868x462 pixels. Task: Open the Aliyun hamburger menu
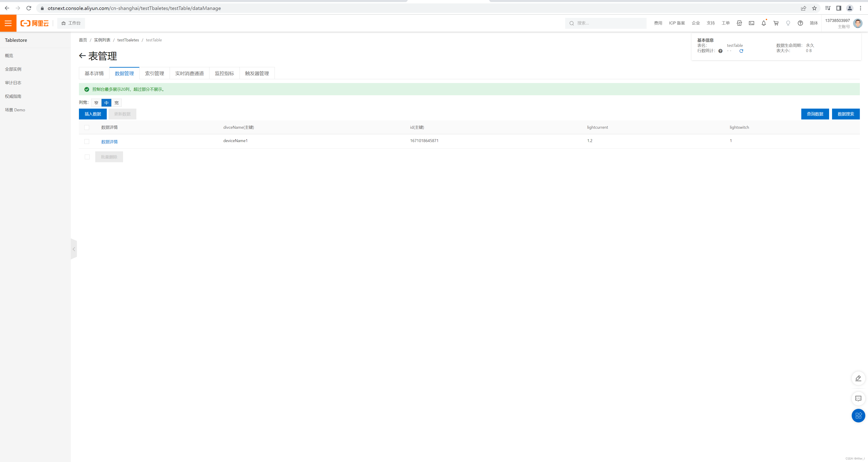coord(8,23)
